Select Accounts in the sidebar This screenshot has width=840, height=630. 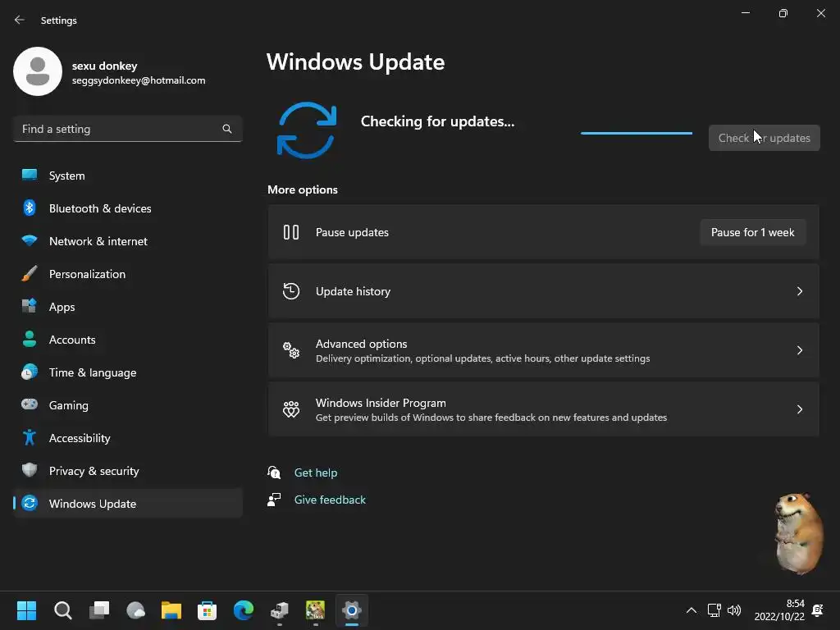click(x=127, y=340)
